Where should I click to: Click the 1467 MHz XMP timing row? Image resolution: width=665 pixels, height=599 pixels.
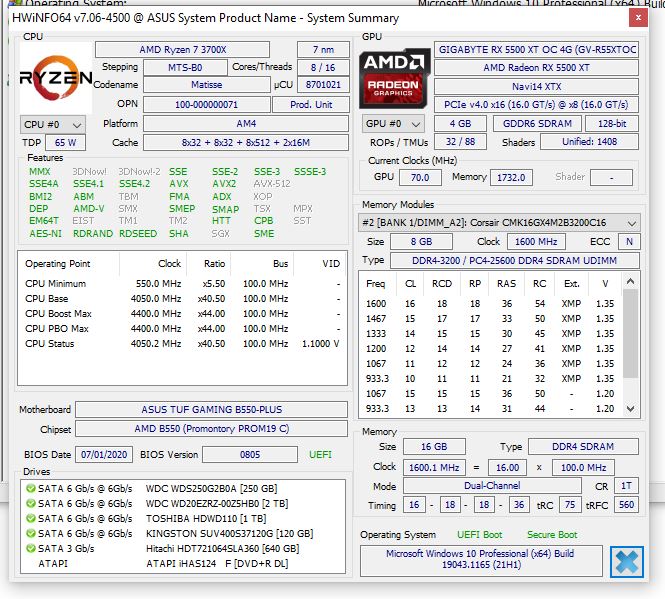pos(491,319)
